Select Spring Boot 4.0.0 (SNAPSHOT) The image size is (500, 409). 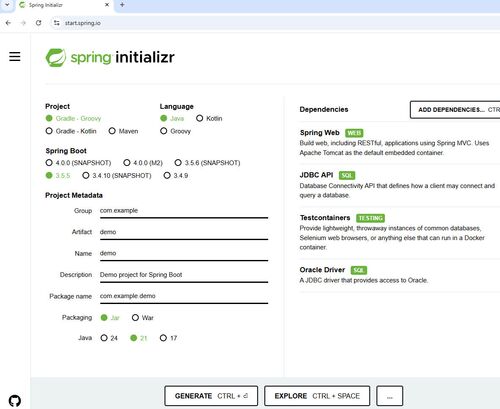click(78, 163)
